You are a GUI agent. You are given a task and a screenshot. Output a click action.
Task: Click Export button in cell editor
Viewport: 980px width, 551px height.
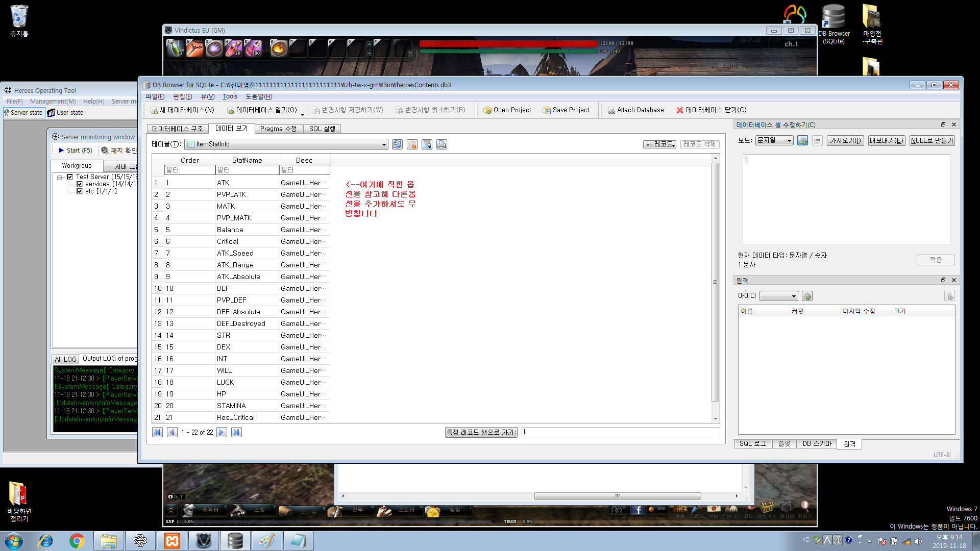pyautogui.click(x=887, y=140)
